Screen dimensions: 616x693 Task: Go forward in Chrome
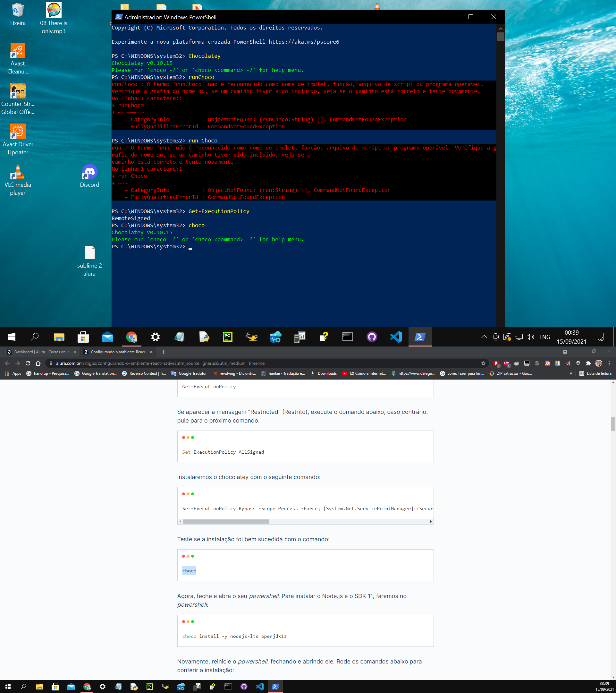[x=18, y=363]
